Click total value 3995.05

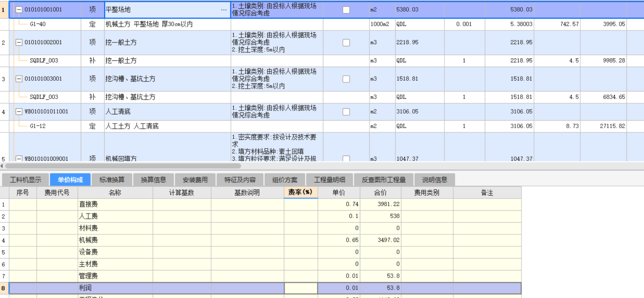coord(614,24)
